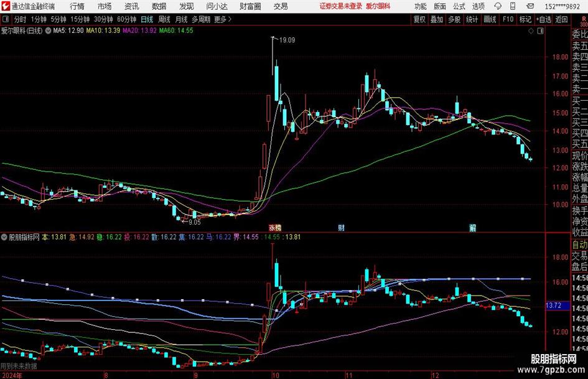This screenshot has width=588, height=379.
Task: Click the 画线 drawing button
Action: pos(490,19)
